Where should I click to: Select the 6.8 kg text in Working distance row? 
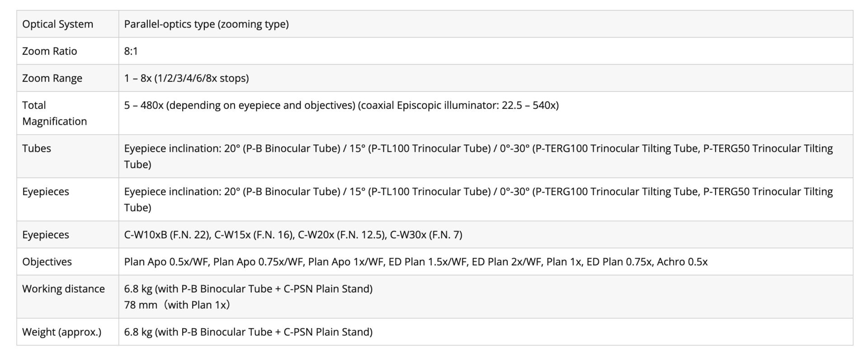click(248, 289)
